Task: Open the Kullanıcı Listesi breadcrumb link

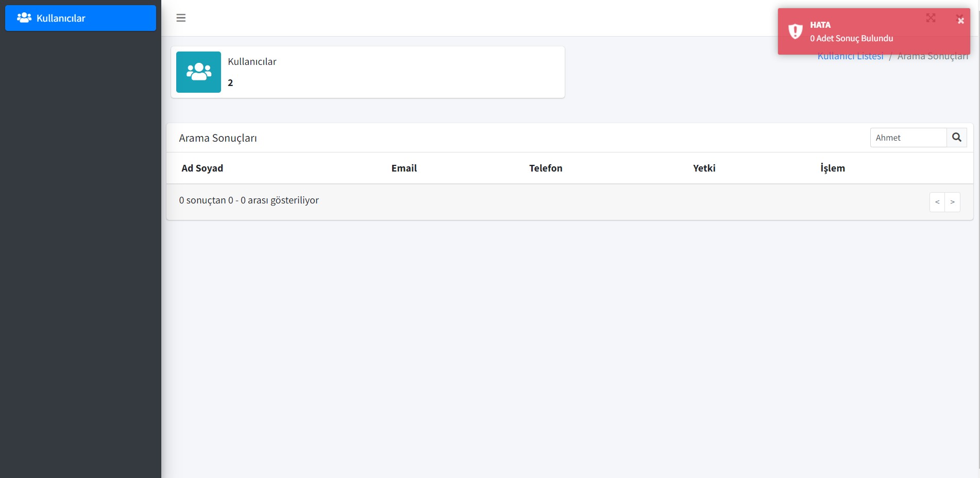Action: coord(850,56)
